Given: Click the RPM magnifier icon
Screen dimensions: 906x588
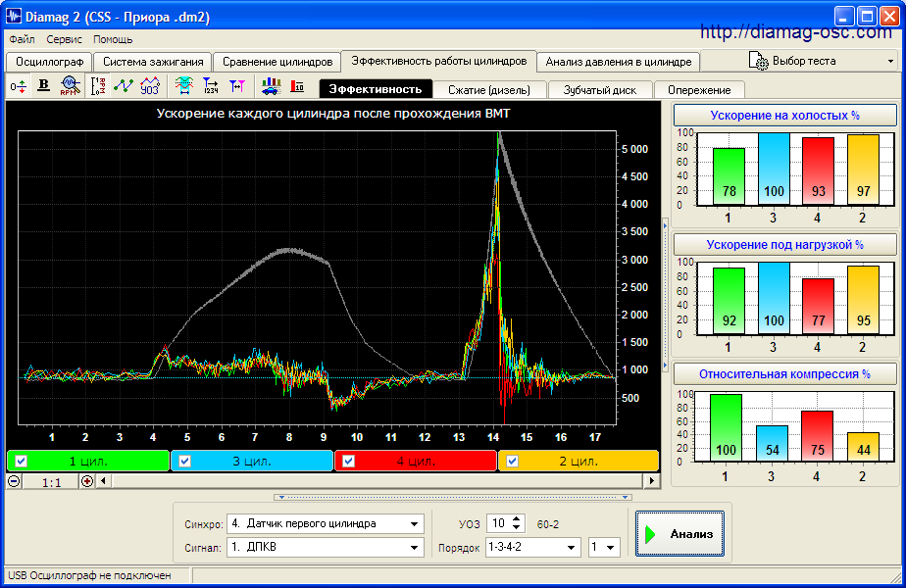Looking at the screenshot, I should pos(70,86).
